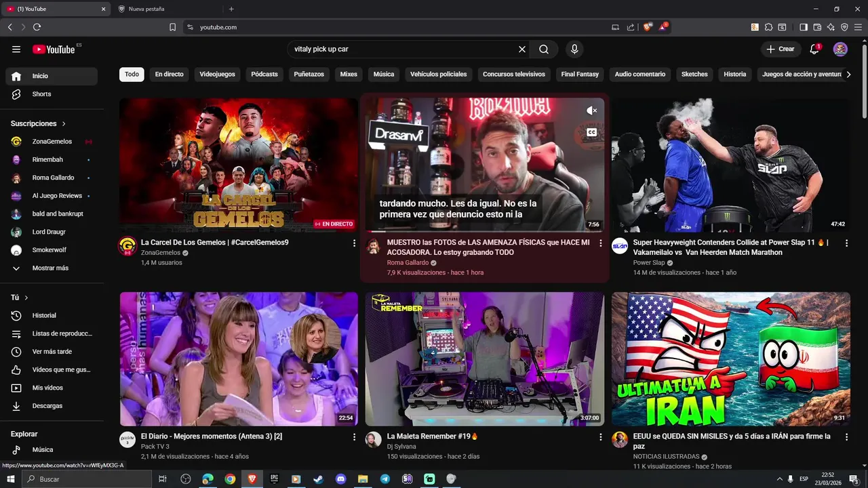The image size is (868, 488).
Task: Open Mis vídeos page
Action: (x=52, y=388)
